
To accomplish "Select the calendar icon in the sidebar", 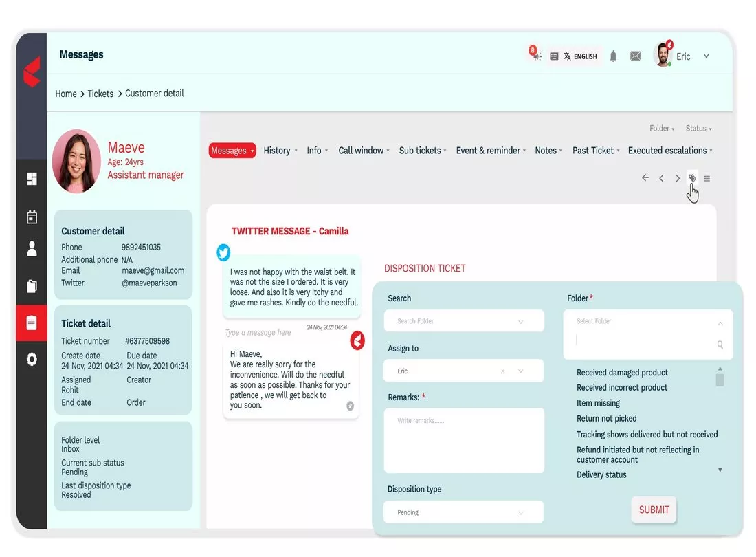I will 31,216.
